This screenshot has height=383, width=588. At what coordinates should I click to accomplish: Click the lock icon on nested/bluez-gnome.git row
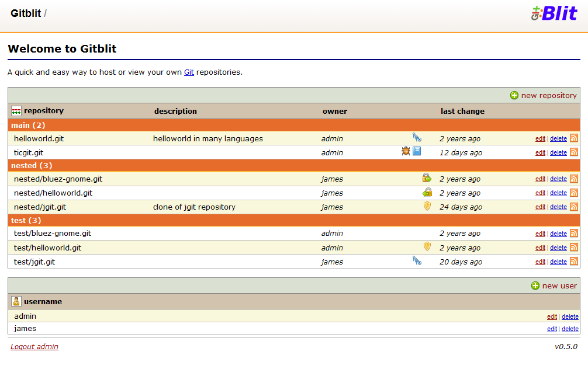[x=427, y=177]
